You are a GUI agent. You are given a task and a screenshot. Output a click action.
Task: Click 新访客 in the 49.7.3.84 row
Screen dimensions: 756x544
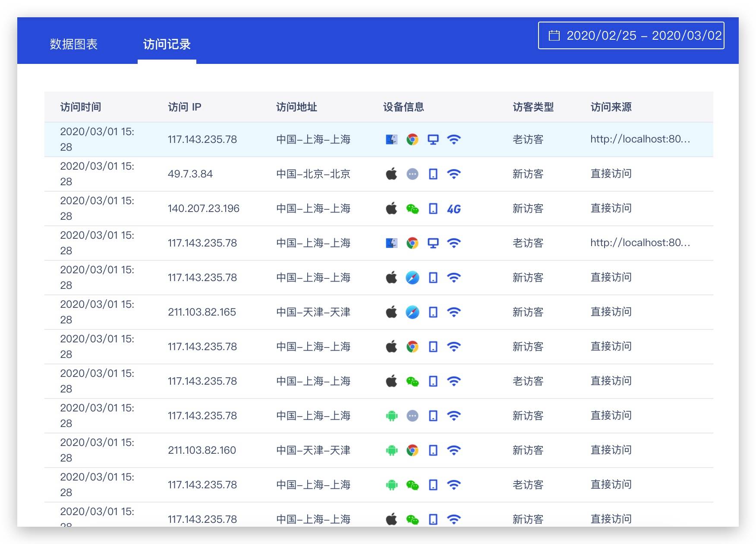pos(528,174)
